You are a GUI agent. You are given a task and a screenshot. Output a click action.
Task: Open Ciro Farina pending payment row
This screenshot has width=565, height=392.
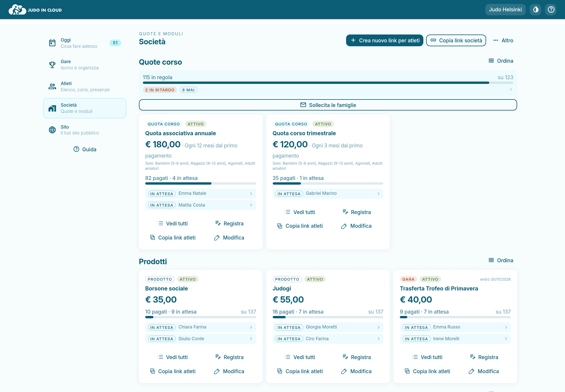tap(328, 339)
